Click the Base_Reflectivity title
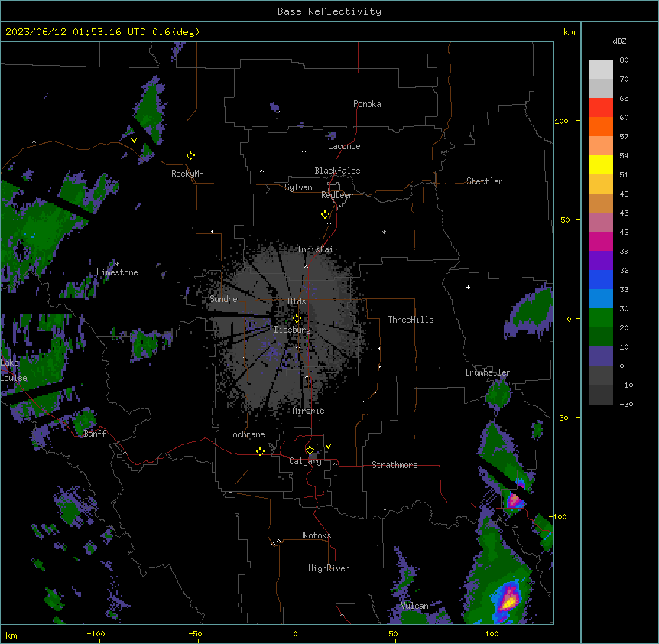This screenshot has height=644, width=659. tap(329, 11)
